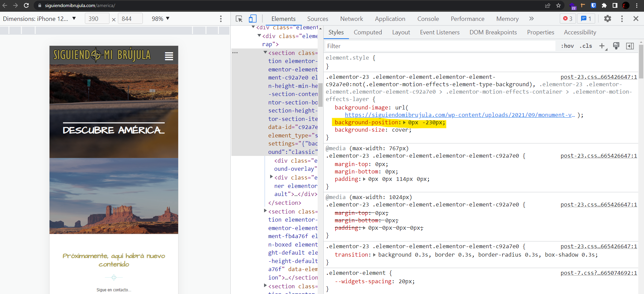
Task: Click the height field showing 844
Action: [x=130, y=19]
